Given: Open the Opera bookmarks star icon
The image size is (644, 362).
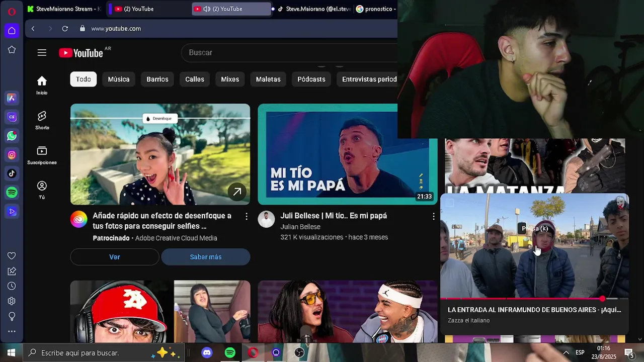Looking at the screenshot, I should pos(12,50).
